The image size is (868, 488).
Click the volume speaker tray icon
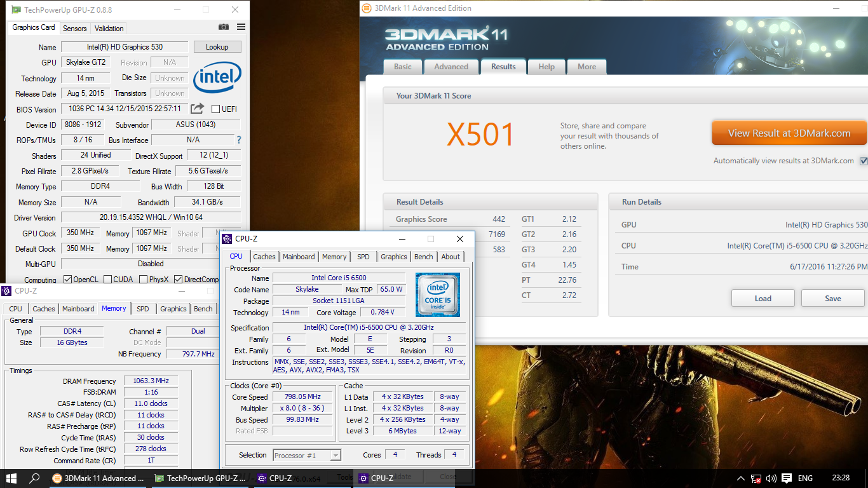tap(771, 478)
